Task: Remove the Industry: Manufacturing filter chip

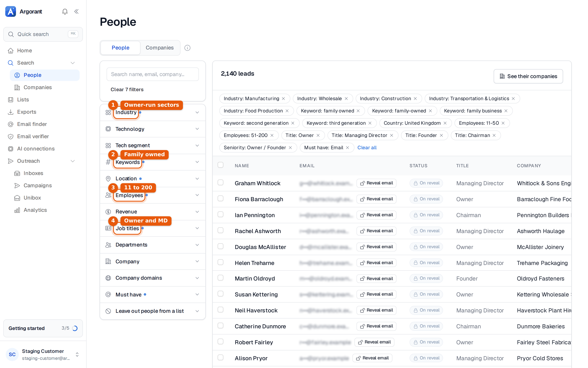Action: 283,99
